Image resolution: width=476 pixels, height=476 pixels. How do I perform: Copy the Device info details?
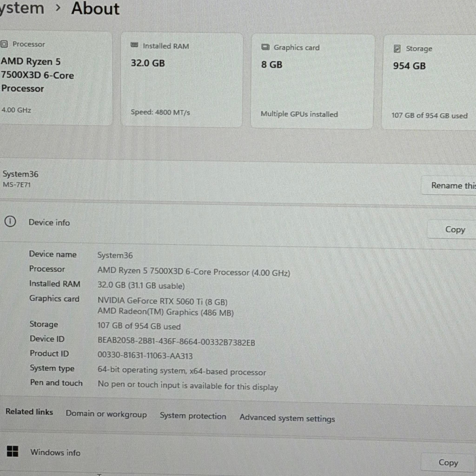[452, 229]
